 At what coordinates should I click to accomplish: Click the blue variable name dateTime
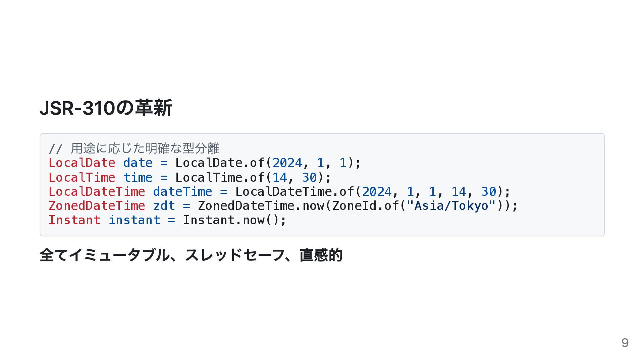pyautogui.click(x=182, y=192)
